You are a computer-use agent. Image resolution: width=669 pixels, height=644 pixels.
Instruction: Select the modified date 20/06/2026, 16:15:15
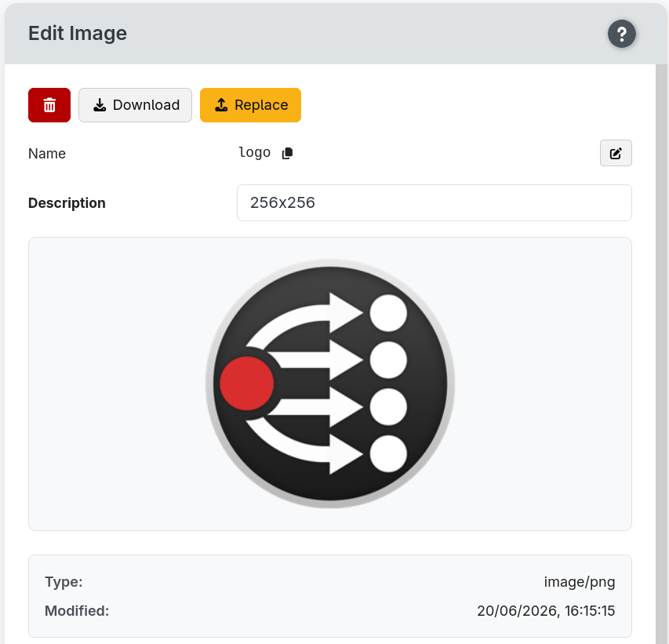click(546, 611)
